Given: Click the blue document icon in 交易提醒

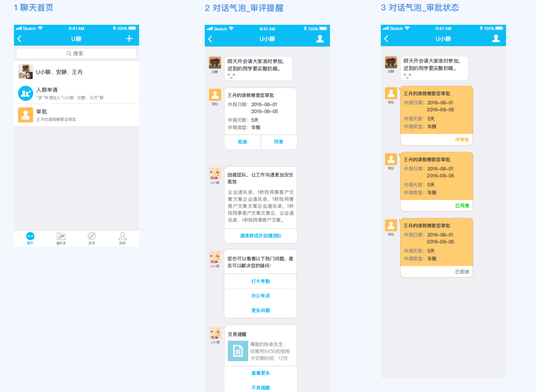Looking at the screenshot, I should [x=238, y=351].
